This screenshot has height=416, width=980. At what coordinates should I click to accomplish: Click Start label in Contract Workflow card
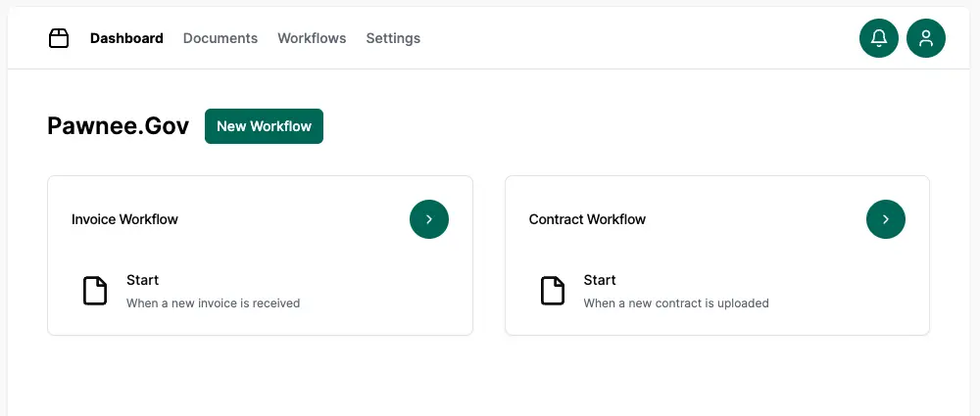pos(600,280)
